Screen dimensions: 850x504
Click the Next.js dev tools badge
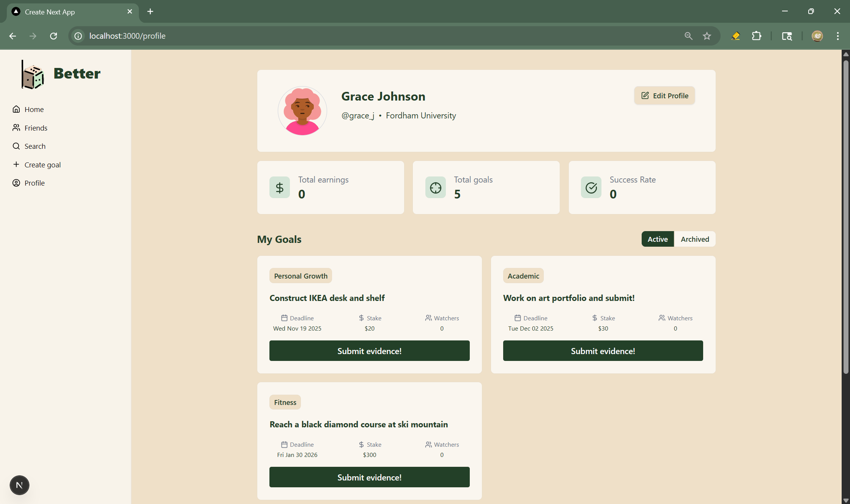tap(19, 485)
